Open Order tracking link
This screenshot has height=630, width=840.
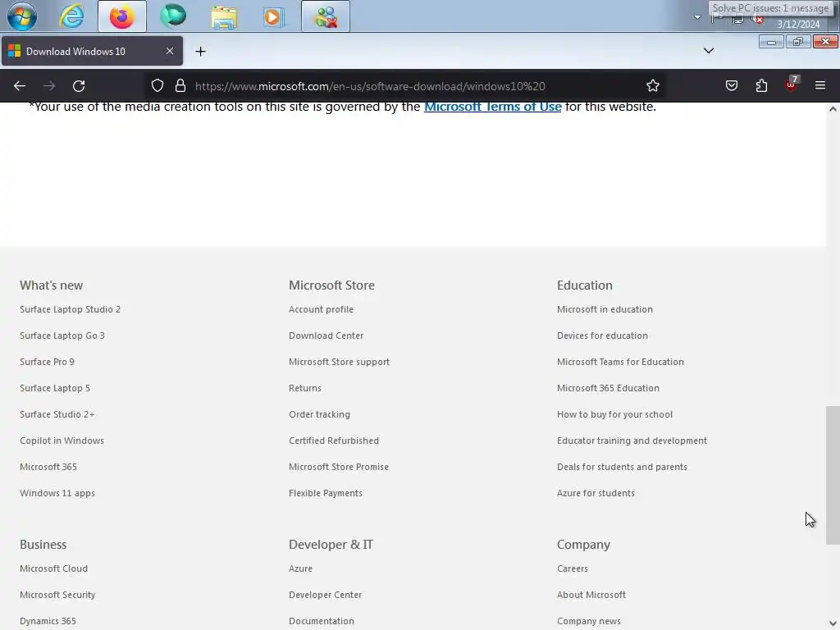coord(319,414)
